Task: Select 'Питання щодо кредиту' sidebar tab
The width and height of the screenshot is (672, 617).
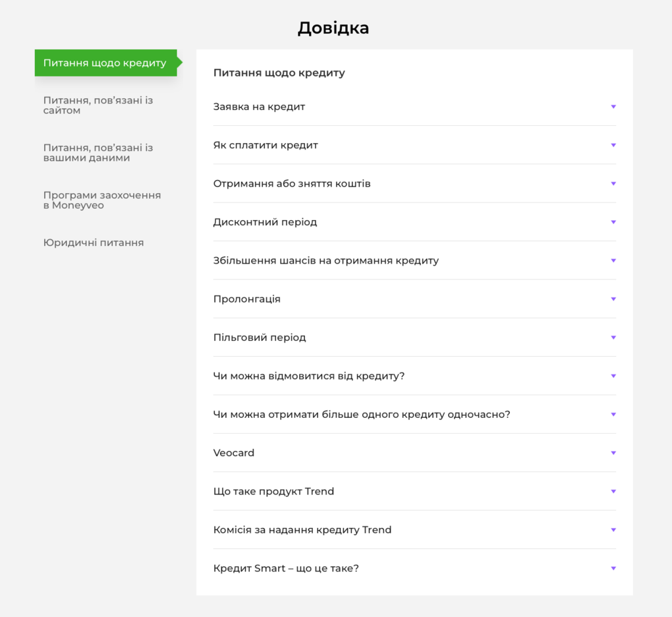Action: pos(105,63)
